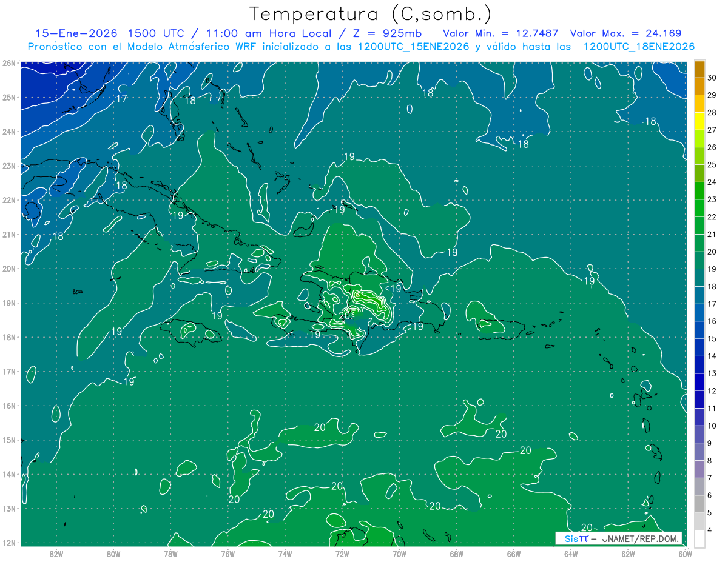Click the 82W longitude axis label
The image size is (728, 562).
tap(56, 553)
